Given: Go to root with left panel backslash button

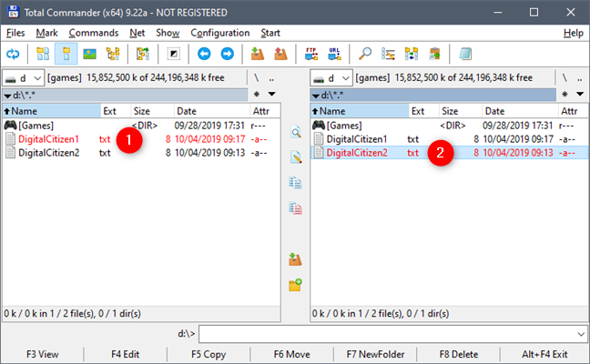Looking at the screenshot, I should pos(257,78).
